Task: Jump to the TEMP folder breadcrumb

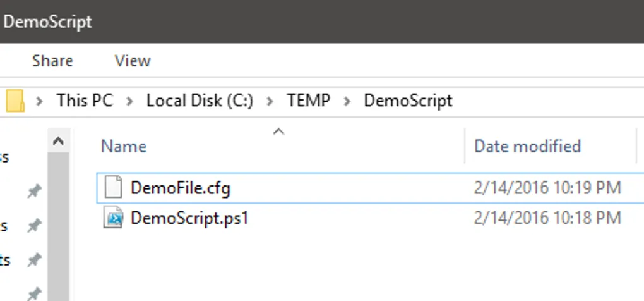Action: pos(308,101)
